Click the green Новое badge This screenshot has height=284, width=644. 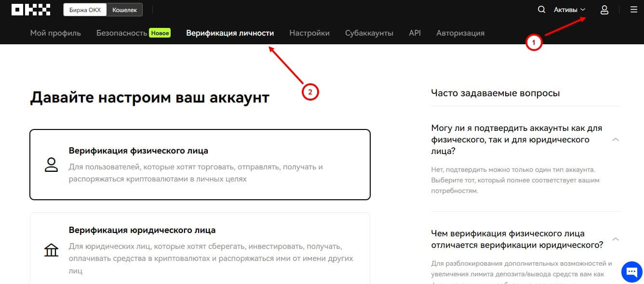tap(160, 33)
